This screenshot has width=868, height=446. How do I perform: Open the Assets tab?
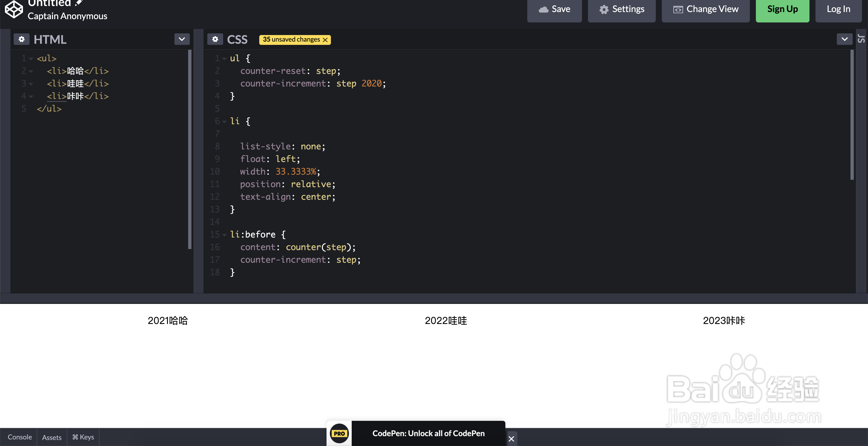[x=52, y=437]
